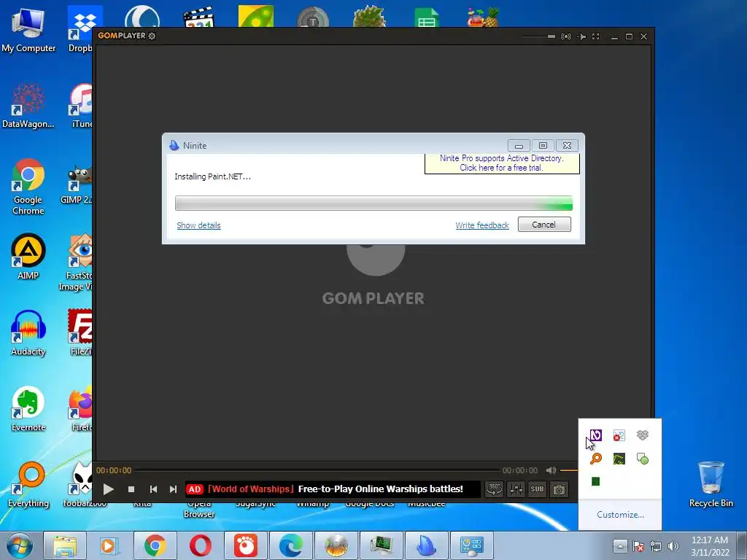The width and height of the screenshot is (747, 560).
Task: Open the Windows Start menu
Action: point(20,545)
